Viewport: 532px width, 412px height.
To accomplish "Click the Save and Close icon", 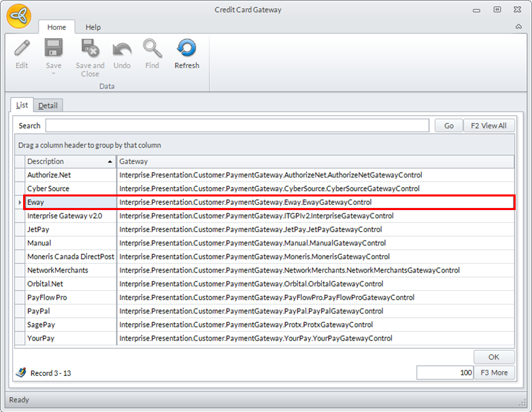I will (x=90, y=49).
